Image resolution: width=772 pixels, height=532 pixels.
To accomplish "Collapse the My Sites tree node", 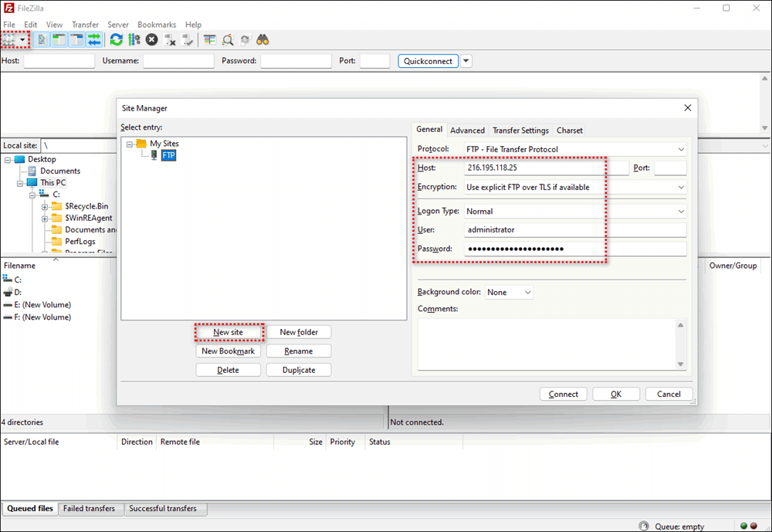I will pyautogui.click(x=130, y=144).
